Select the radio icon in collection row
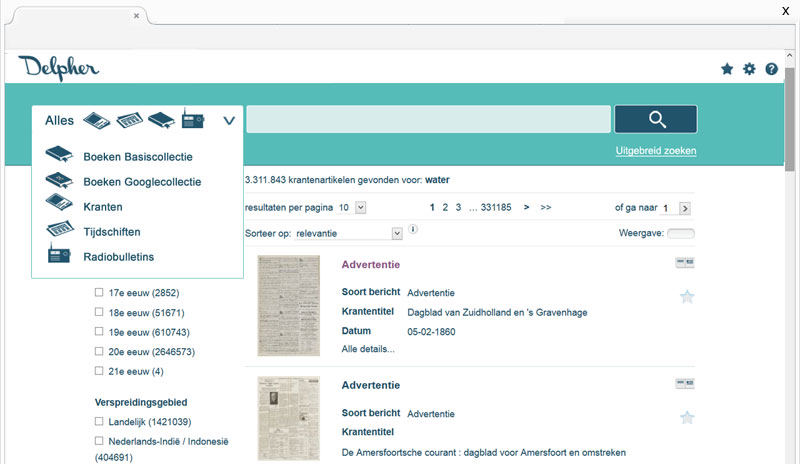This screenshot has height=464, width=800. click(x=193, y=119)
